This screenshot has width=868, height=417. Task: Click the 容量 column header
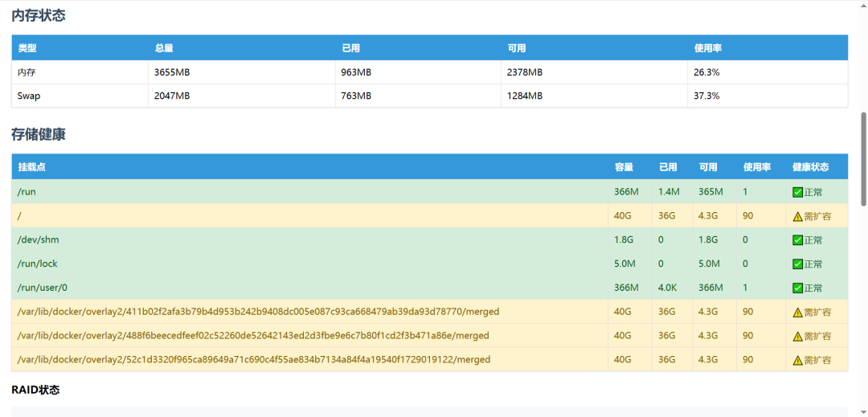pos(624,167)
